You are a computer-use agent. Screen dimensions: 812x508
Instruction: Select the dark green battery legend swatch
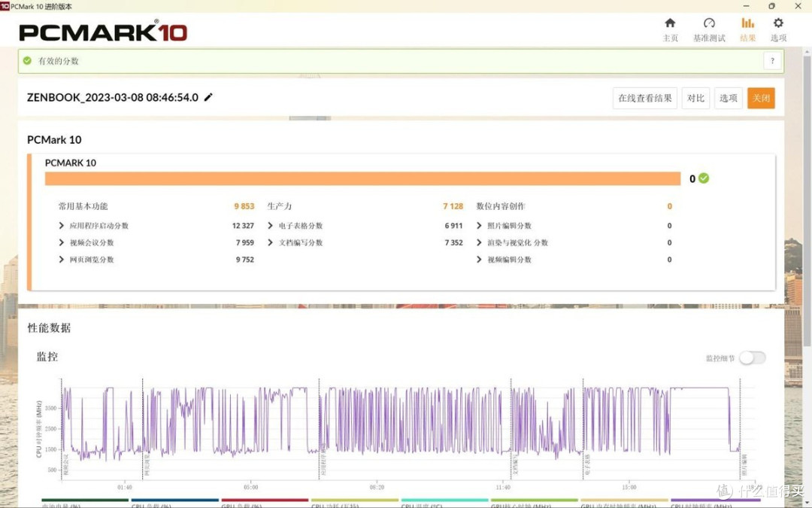[85, 500]
